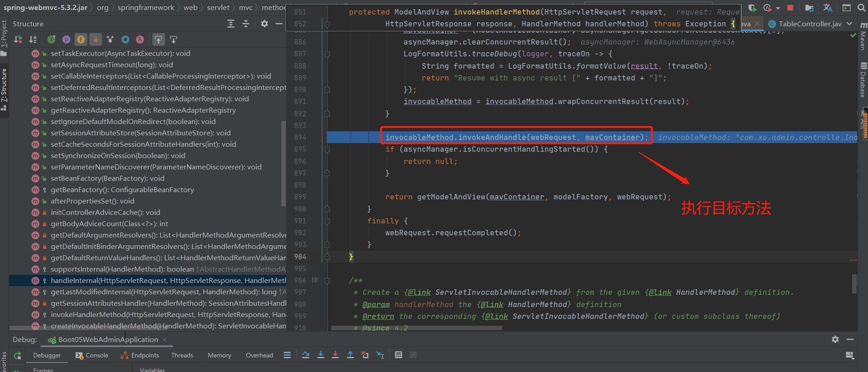The image size is (868, 372).
Task: Switch to the Console tab
Action: point(92,355)
